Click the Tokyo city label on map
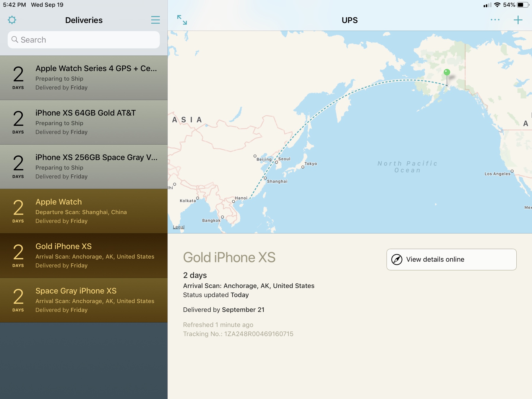The width and height of the screenshot is (532, 399). (311, 164)
